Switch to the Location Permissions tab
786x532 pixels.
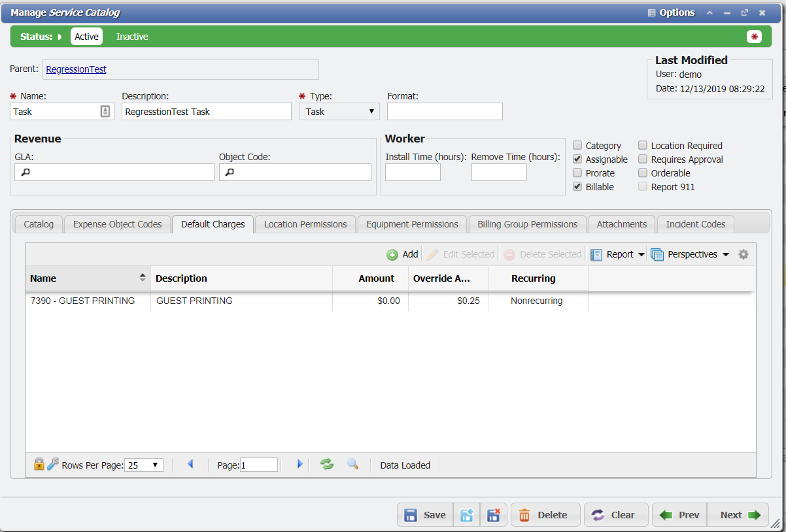[305, 224]
